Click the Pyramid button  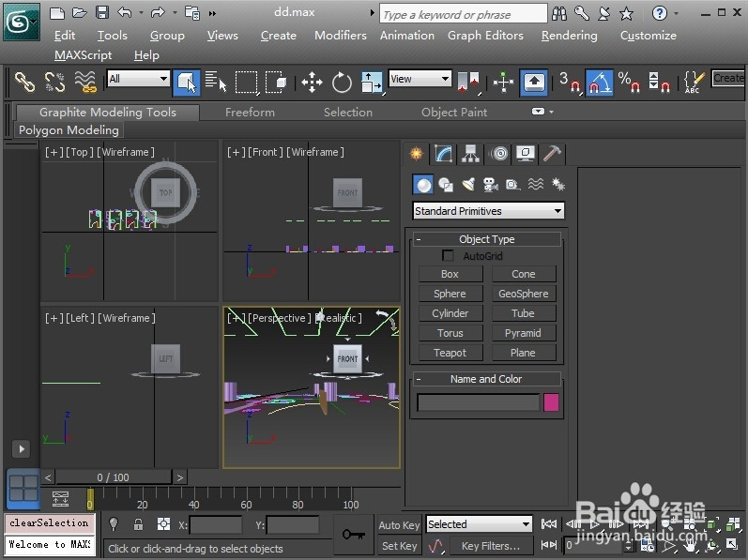coord(524,333)
